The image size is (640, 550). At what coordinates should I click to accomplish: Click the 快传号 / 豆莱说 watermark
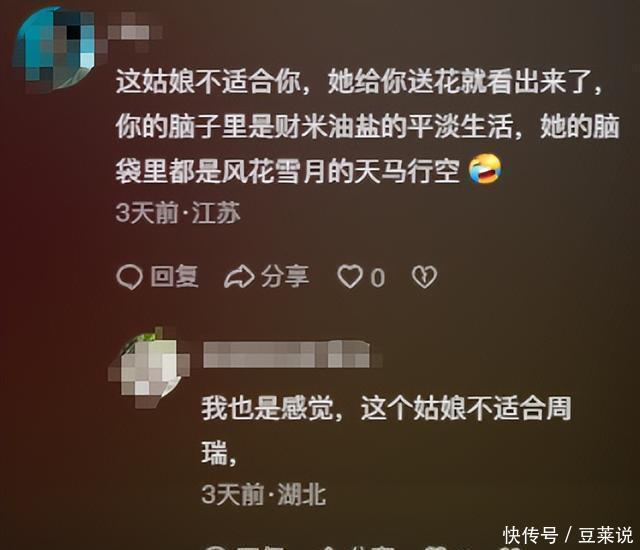click(x=568, y=535)
